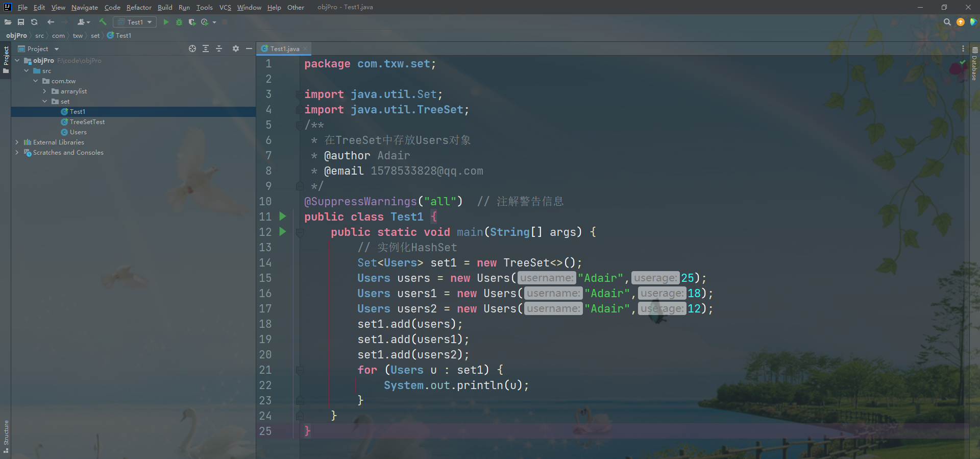This screenshot has width=980, height=459.
Task: Click the username hint on line 15
Action: pyautogui.click(x=547, y=278)
